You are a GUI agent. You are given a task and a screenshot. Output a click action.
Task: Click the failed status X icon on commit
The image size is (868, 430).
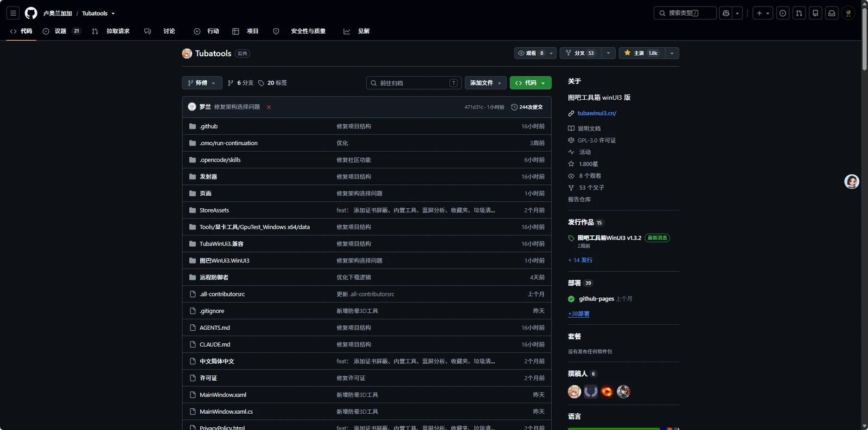point(269,107)
